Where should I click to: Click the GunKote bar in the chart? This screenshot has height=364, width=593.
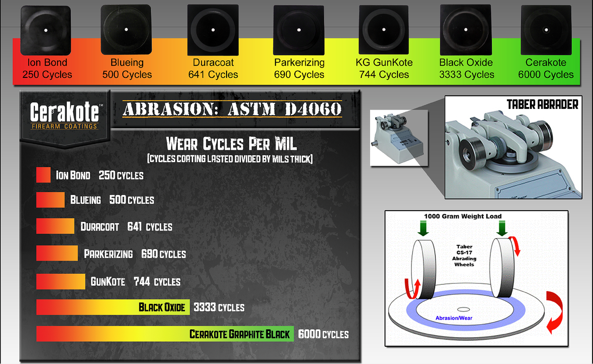61,282
